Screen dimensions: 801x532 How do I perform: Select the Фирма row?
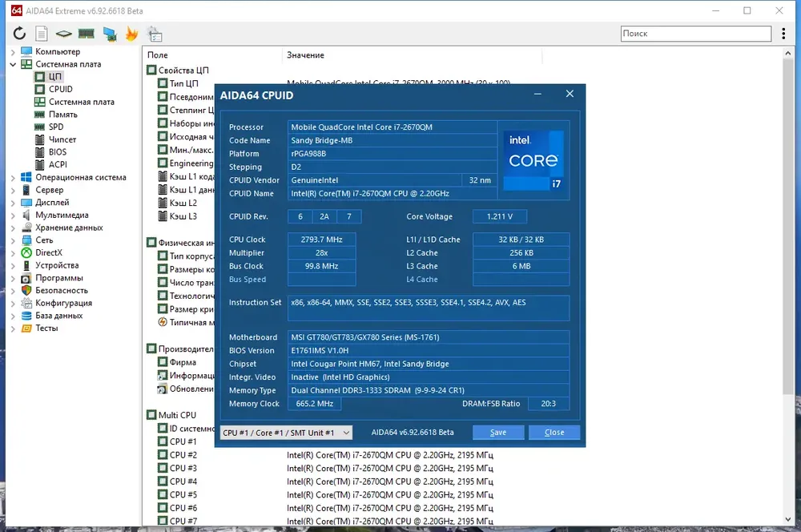coord(177,362)
